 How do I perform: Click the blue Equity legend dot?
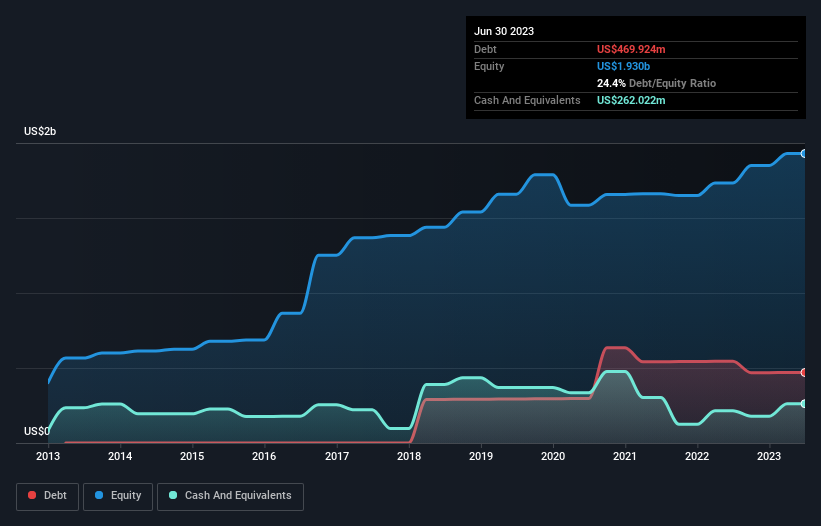click(x=99, y=495)
